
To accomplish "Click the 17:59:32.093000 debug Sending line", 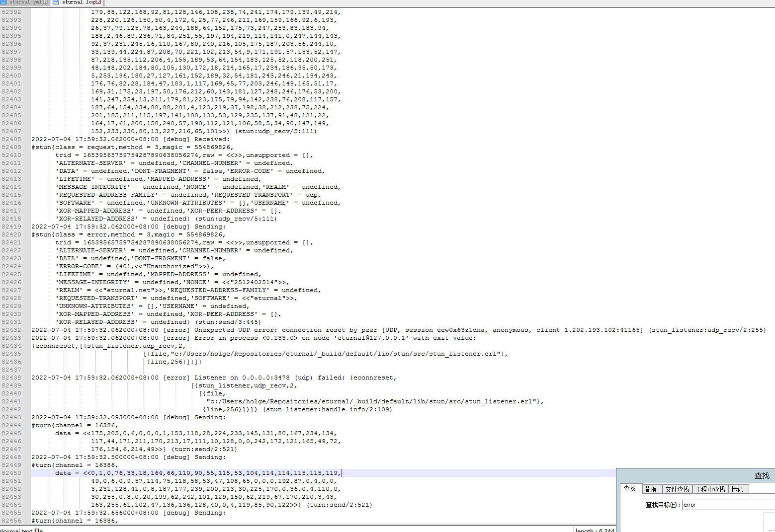I will click(128, 417).
